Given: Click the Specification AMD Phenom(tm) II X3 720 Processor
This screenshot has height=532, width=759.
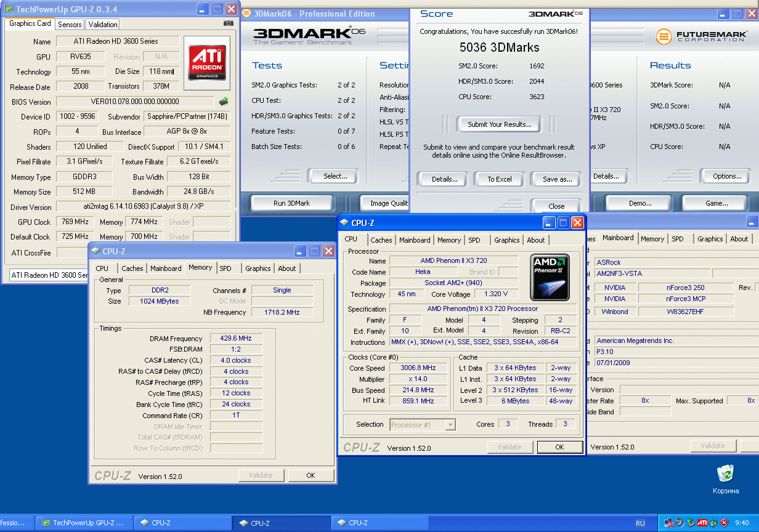Looking at the screenshot, I should tap(483, 309).
